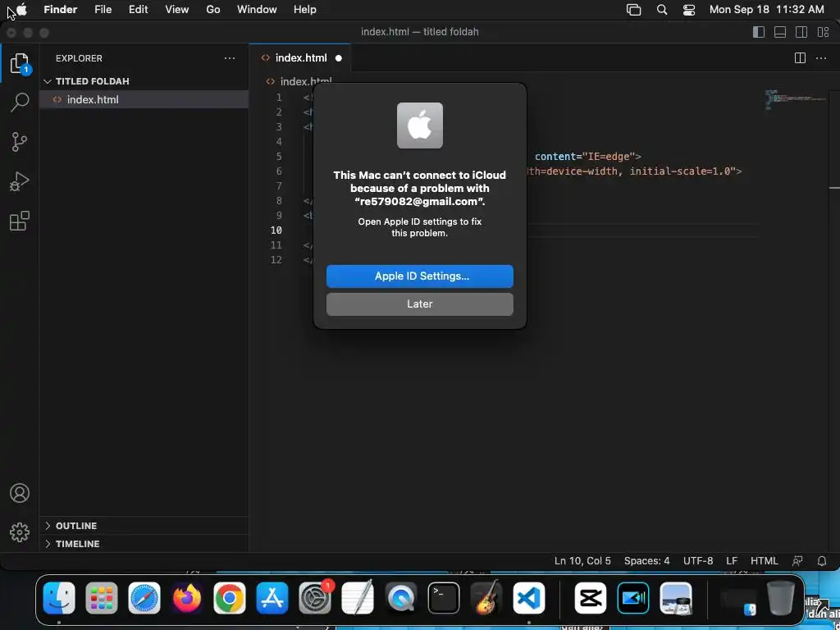Viewport: 840px width, 630px height.
Task: Open the Run and Debug view
Action: point(20,181)
